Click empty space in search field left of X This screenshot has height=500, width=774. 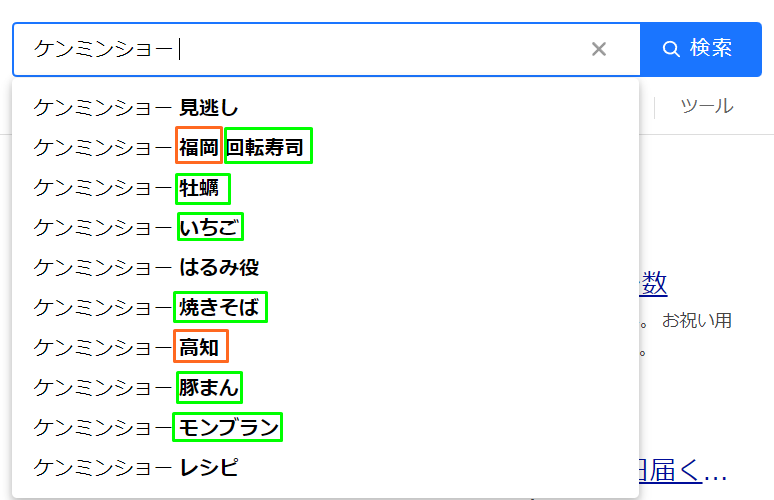380,49
